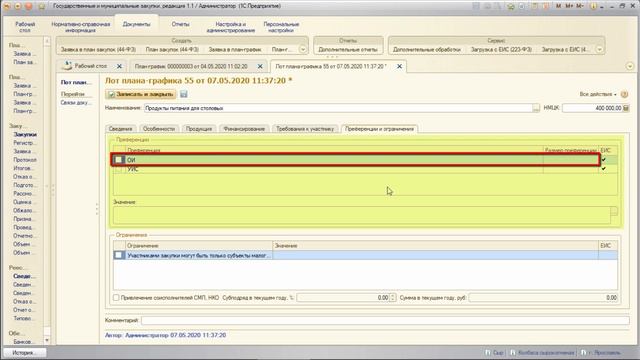Click the M memory button in title bar
Viewport: 640px width, 360px height.
(x=559, y=6)
